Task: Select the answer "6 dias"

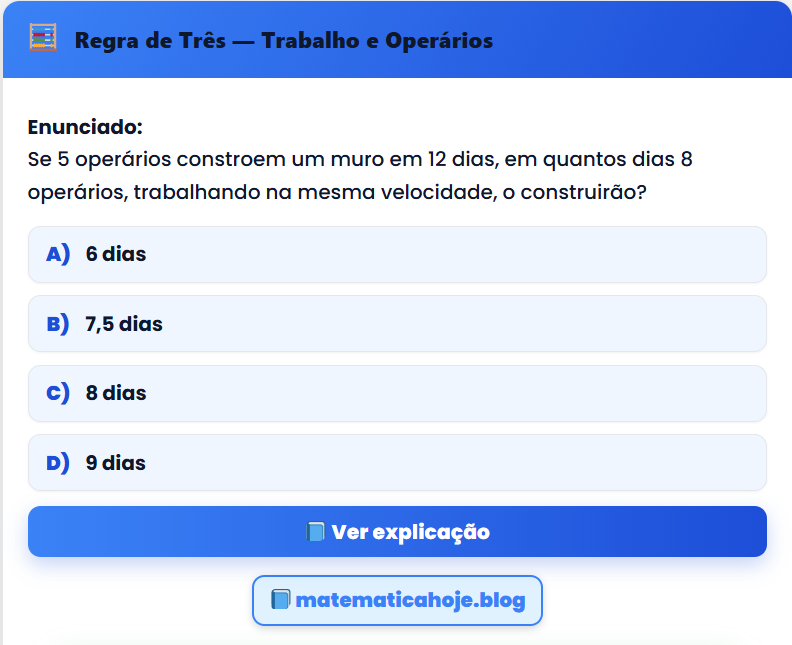Action: [x=116, y=254]
